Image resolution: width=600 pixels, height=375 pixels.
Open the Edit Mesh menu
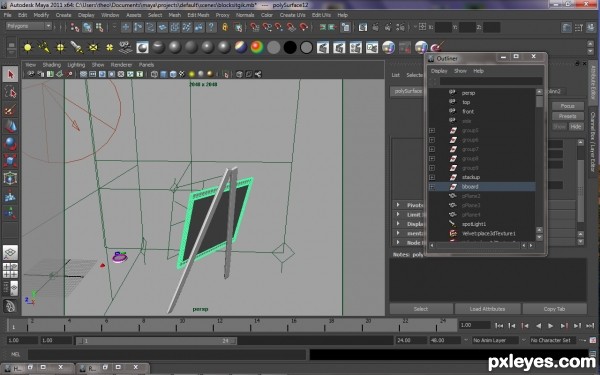pos(198,15)
